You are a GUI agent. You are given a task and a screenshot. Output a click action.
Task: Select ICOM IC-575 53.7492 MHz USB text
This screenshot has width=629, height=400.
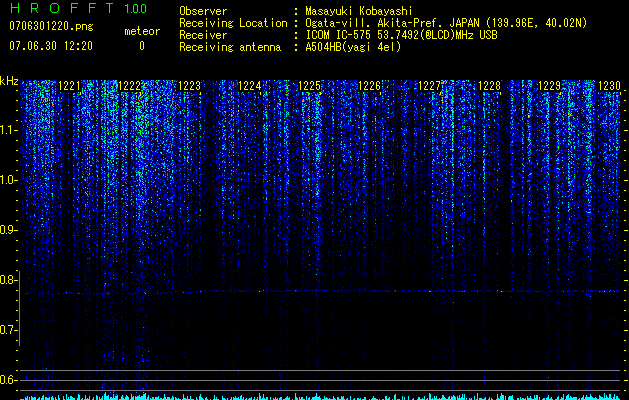402,35
